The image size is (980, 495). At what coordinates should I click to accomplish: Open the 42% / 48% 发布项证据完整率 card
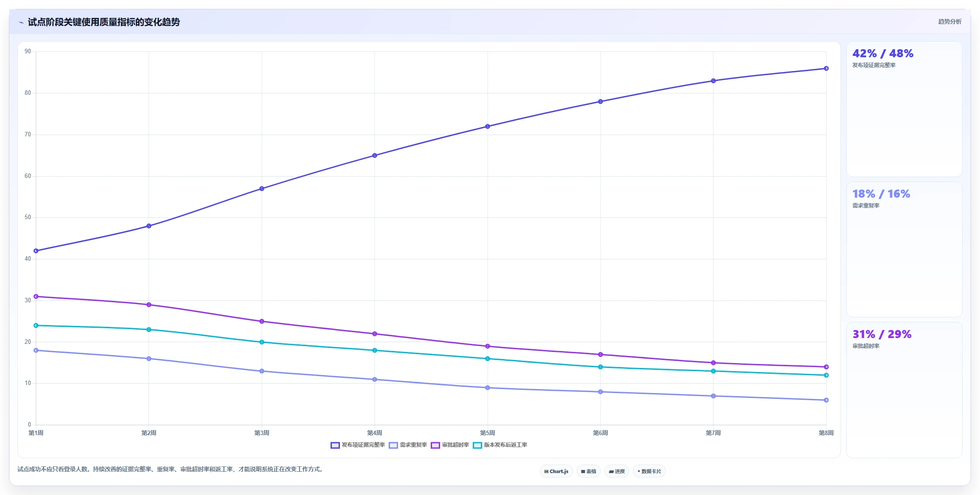tap(904, 109)
